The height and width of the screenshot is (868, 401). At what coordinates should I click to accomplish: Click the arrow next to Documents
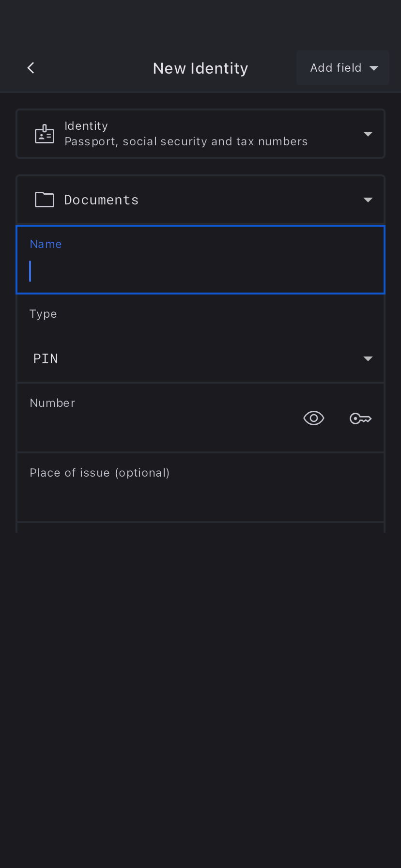tap(368, 200)
